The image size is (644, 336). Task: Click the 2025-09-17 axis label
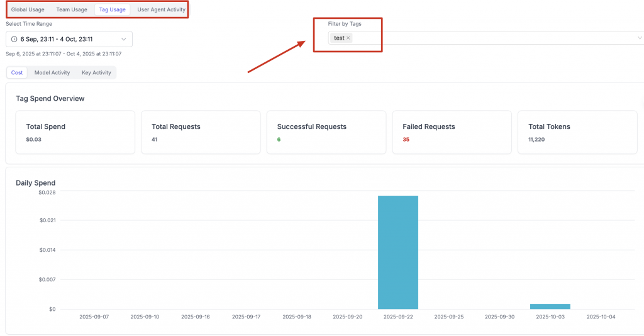(x=246, y=316)
